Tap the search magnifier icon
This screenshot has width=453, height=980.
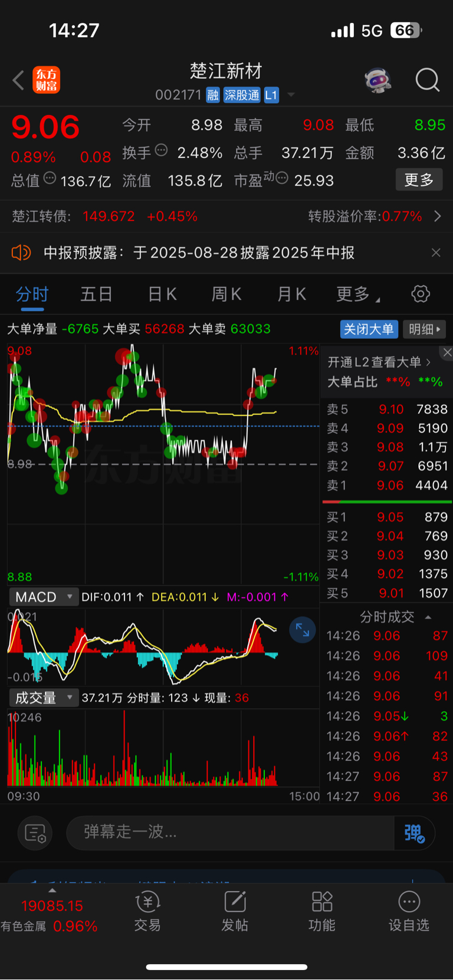[x=427, y=80]
